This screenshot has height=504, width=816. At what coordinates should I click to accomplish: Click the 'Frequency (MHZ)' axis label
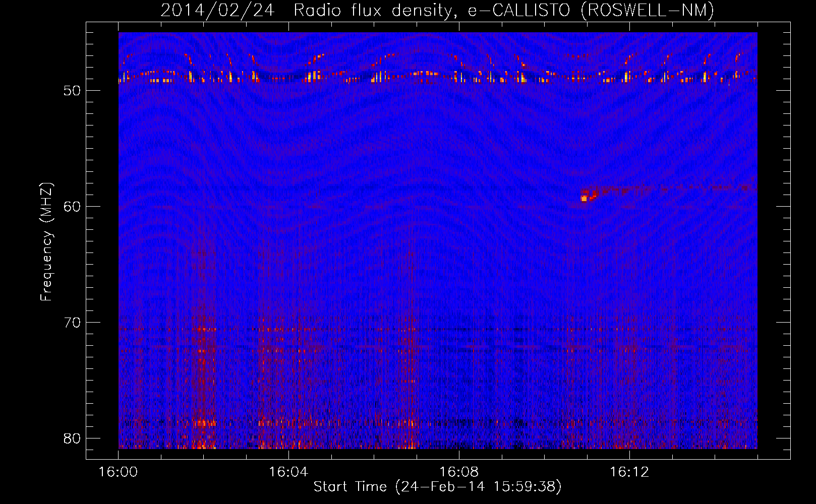[46, 242]
